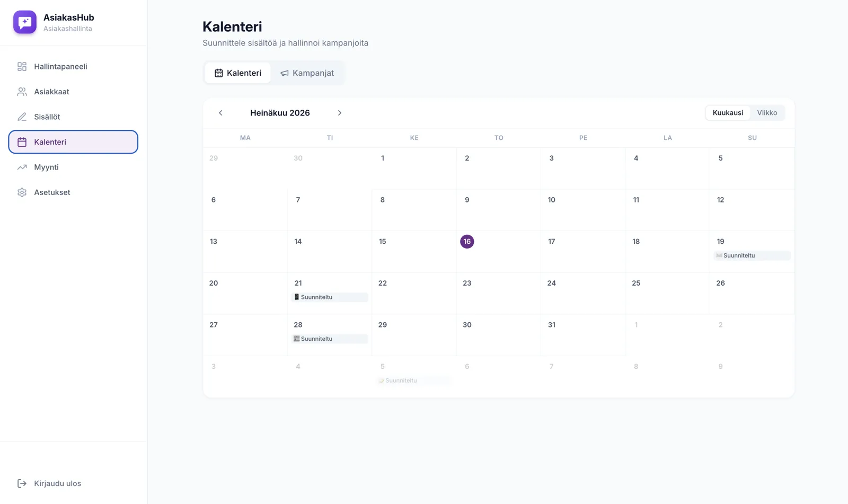Open Myynti in the sidebar
The height and width of the screenshot is (504, 848).
tap(73, 167)
